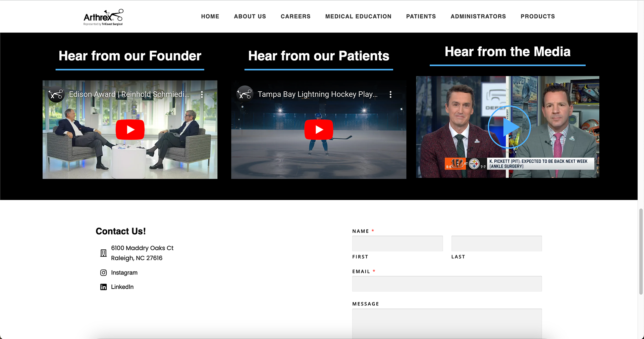Open the HOME menu item
Image resolution: width=644 pixels, height=339 pixels.
coord(210,16)
